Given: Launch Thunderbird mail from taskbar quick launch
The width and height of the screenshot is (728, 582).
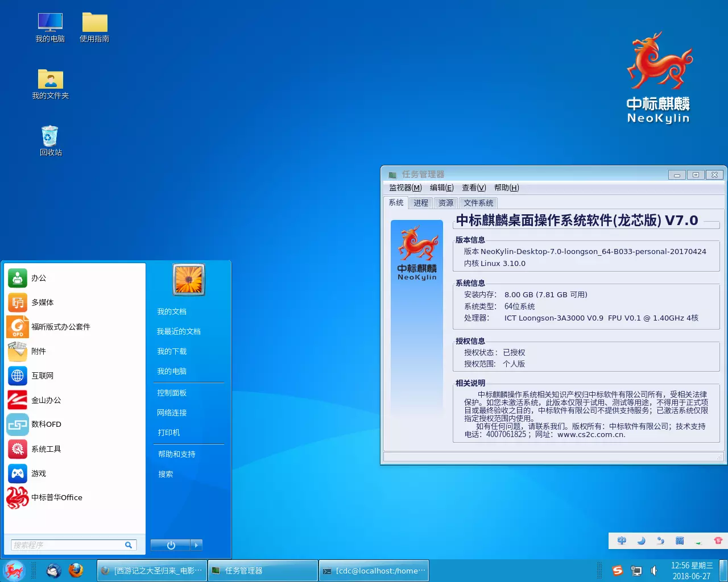Looking at the screenshot, I should [54, 571].
